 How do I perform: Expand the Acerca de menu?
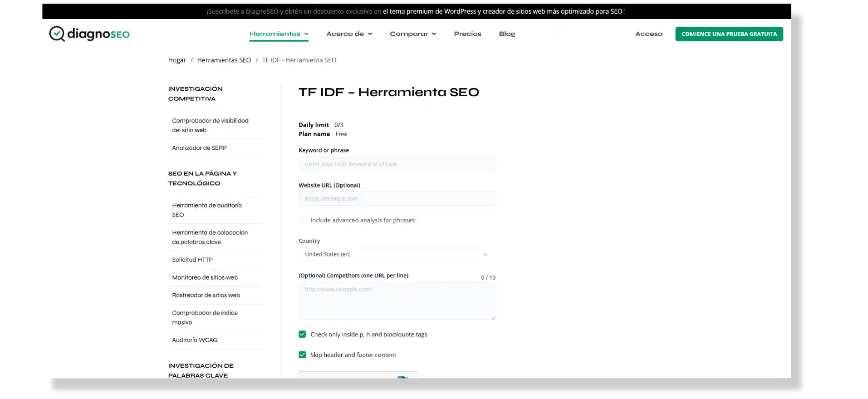[x=349, y=34]
